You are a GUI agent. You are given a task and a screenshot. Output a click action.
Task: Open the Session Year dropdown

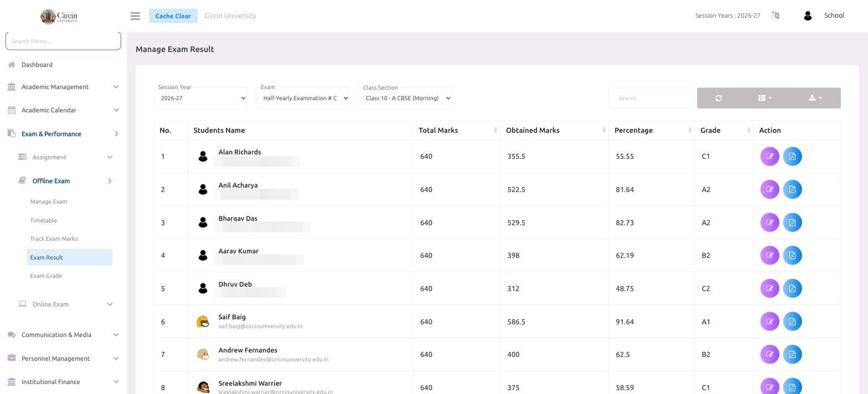200,98
